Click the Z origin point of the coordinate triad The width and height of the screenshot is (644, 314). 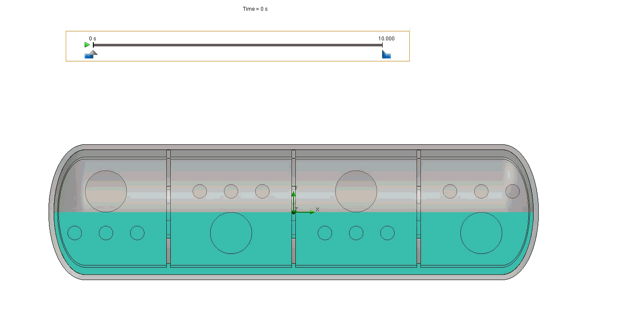[294, 211]
